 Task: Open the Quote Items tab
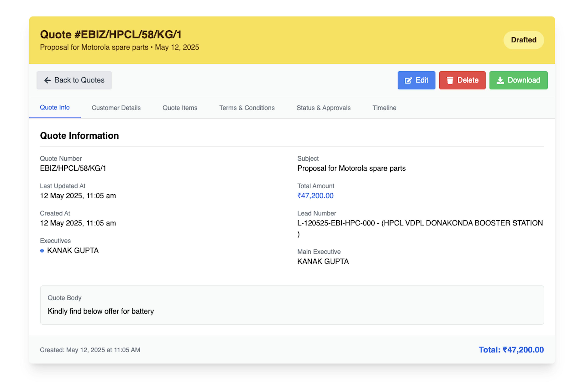tap(180, 108)
